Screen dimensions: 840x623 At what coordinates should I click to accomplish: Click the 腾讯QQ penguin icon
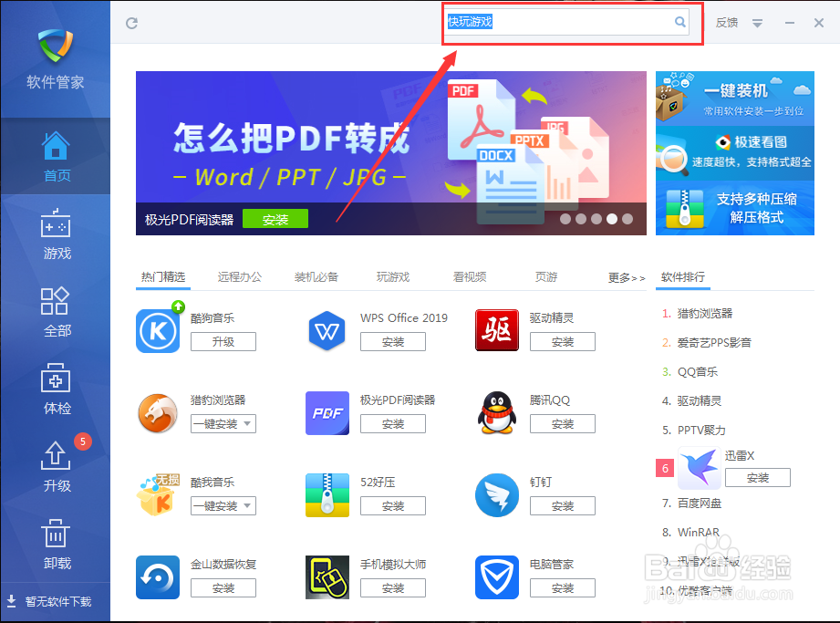pyautogui.click(x=496, y=413)
